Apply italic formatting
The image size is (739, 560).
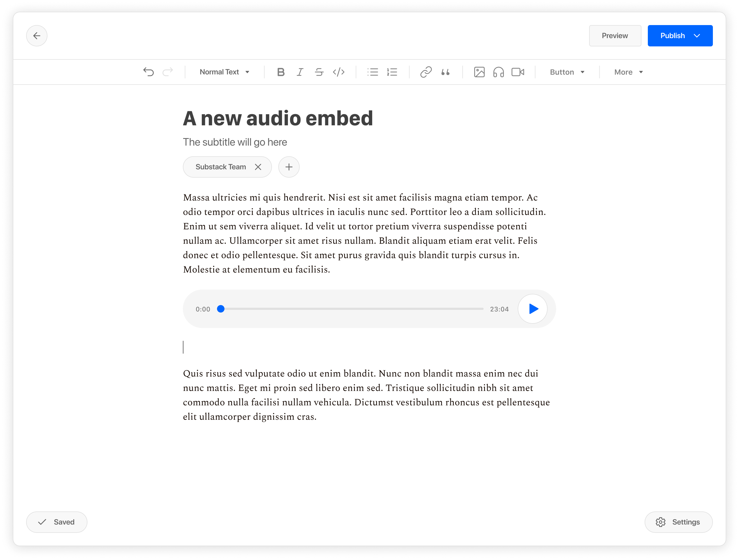[300, 71]
